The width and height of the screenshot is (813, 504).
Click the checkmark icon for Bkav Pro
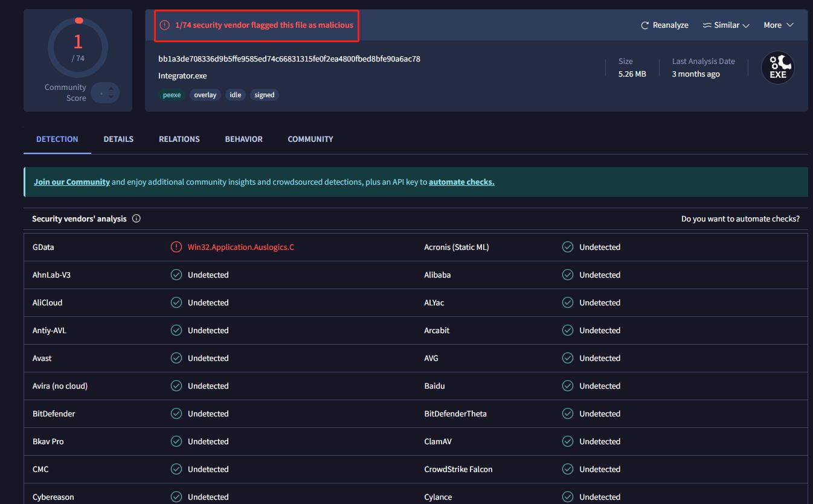[176, 441]
